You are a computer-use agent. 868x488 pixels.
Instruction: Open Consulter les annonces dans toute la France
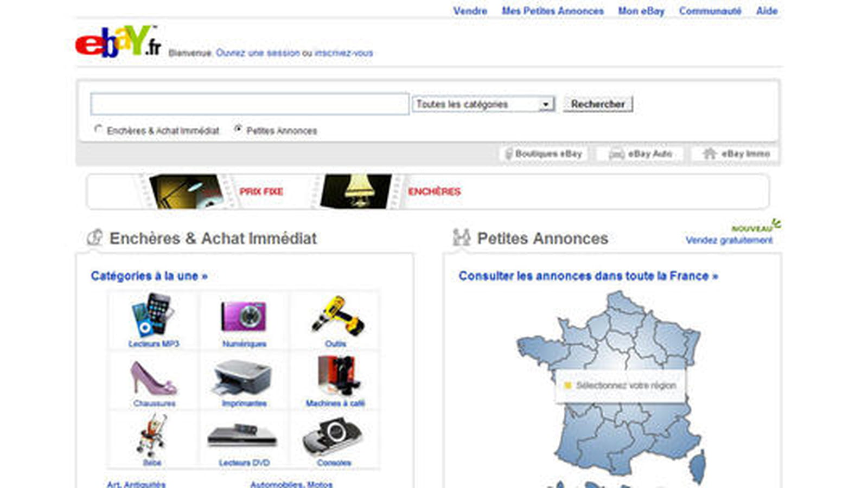588,276
